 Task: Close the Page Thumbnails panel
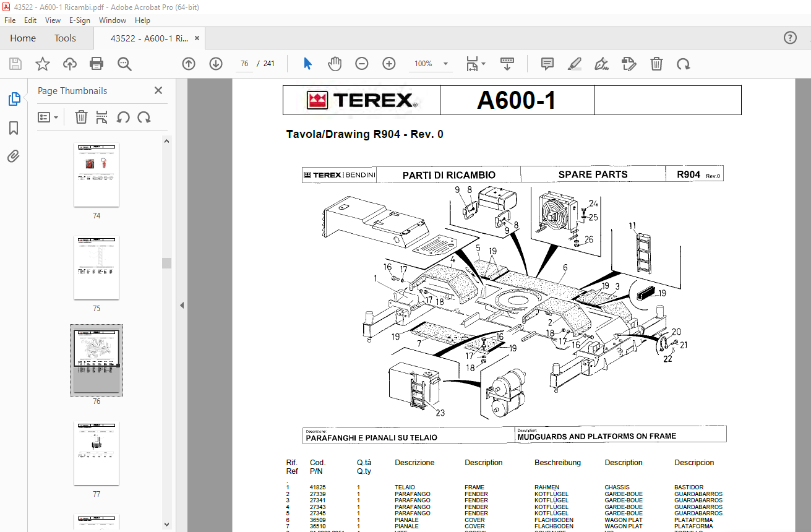(158, 90)
